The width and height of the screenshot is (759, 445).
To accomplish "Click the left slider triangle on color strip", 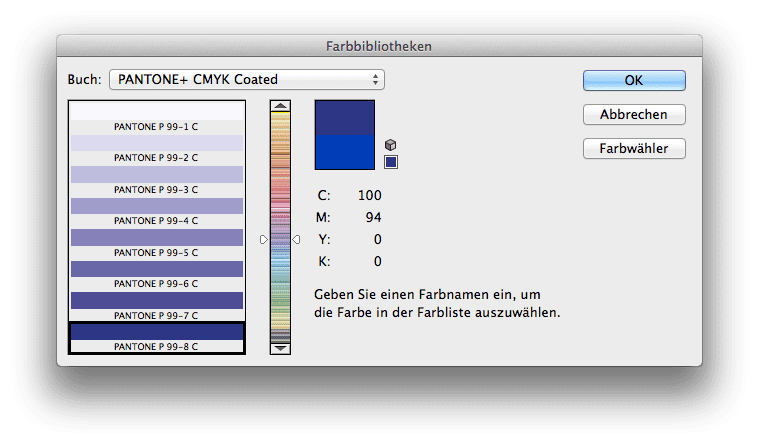I will tap(264, 240).
